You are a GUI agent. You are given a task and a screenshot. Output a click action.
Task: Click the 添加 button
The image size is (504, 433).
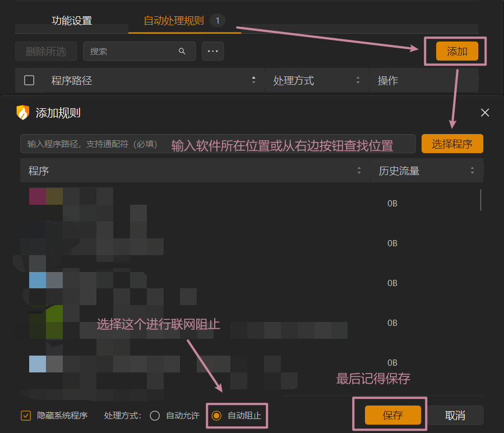pos(457,52)
